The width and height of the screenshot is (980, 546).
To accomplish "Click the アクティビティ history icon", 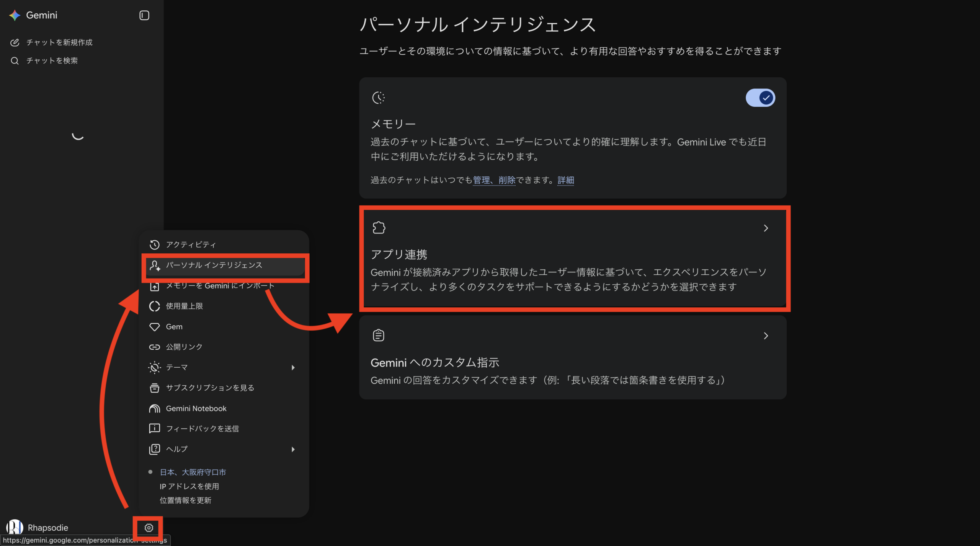I will 155,244.
